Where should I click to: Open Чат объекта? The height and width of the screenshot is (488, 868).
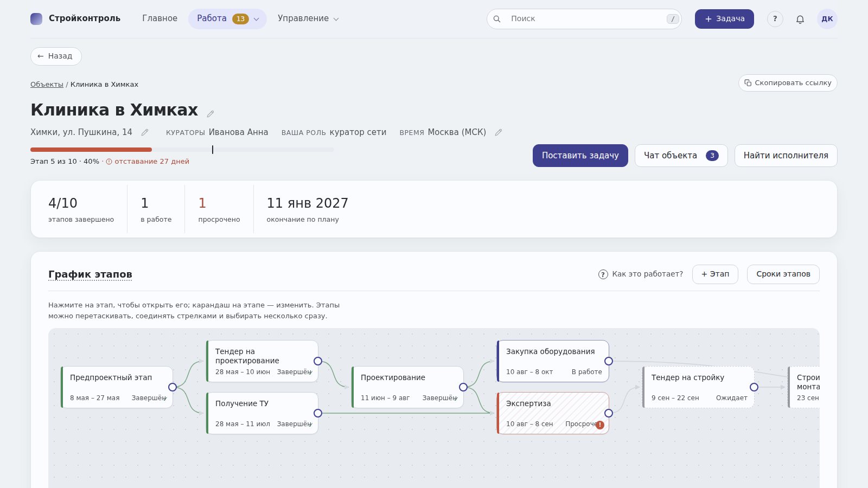681,156
